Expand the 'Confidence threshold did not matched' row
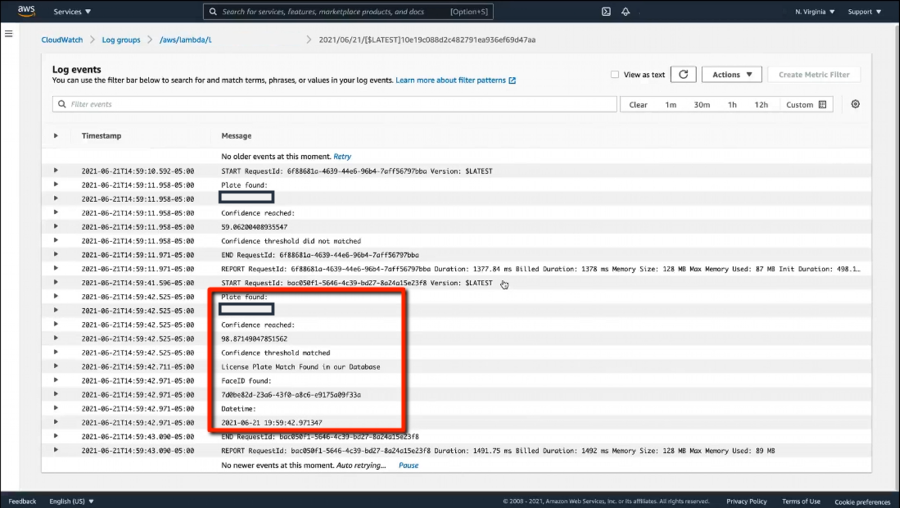 [x=56, y=240]
